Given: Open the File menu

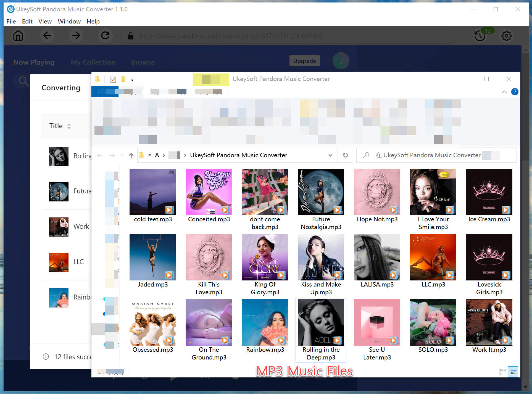Looking at the screenshot, I should tap(11, 21).
